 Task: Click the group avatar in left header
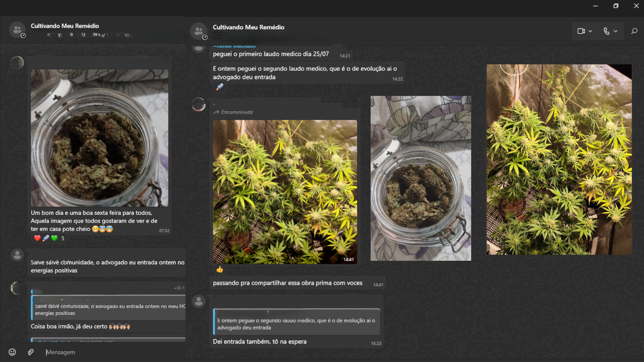(x=17, y=30)
